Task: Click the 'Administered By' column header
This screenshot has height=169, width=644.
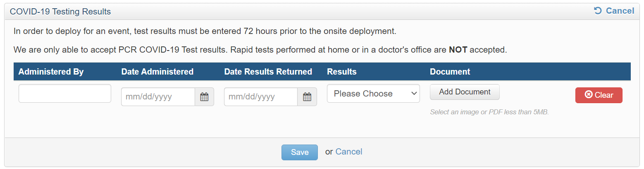Action: coord(51,72)
